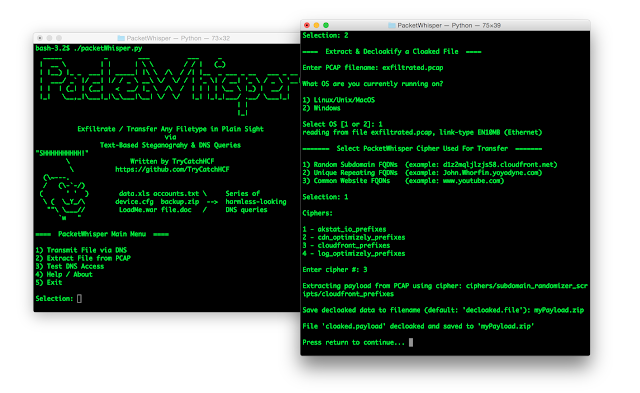Click 'Ciphers:' label
This screenshot has width=640, height=393.
pyautogui.click(x=318, y=213)
